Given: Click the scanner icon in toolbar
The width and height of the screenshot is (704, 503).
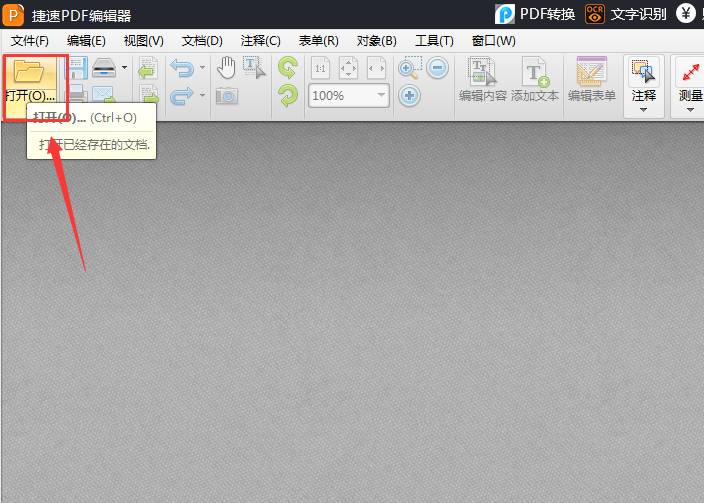Looking at the screenshot, I should pyautogui.click(x=104, y=68).
